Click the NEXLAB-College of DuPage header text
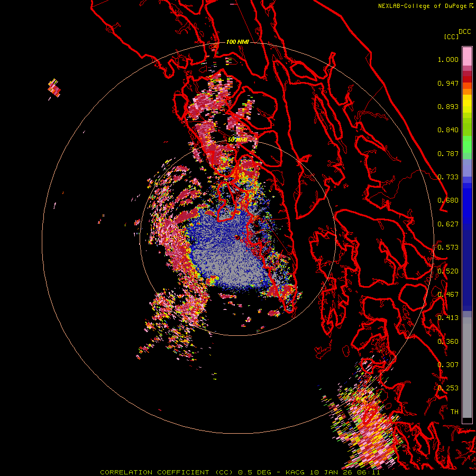Image resolution: width=476 pixels, height=476 pixels. click(x=422, y=6)
